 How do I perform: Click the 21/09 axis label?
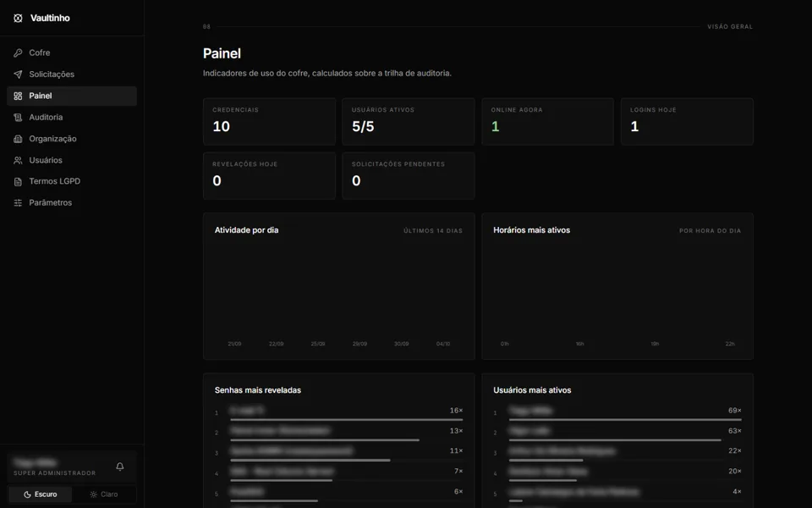pyautogui.click(x=234, y=344)
